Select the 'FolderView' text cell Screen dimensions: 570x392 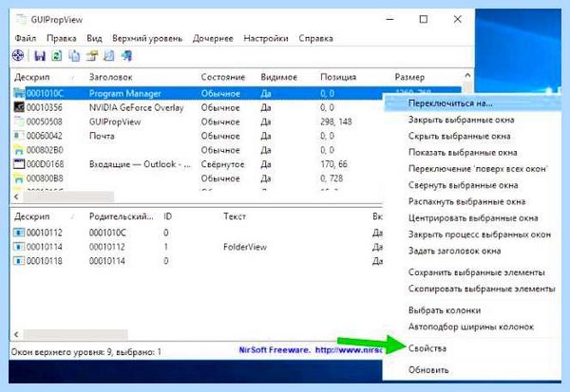pos(245,247)
